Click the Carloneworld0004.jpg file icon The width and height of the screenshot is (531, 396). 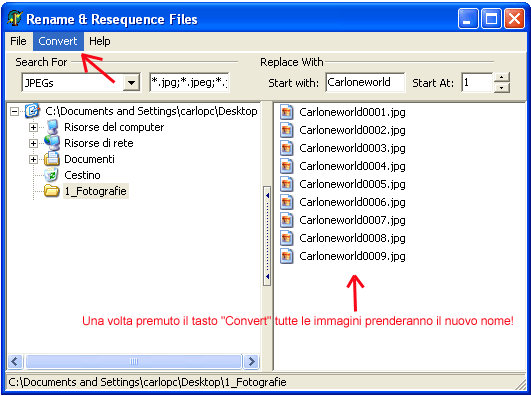coord(286,166)
